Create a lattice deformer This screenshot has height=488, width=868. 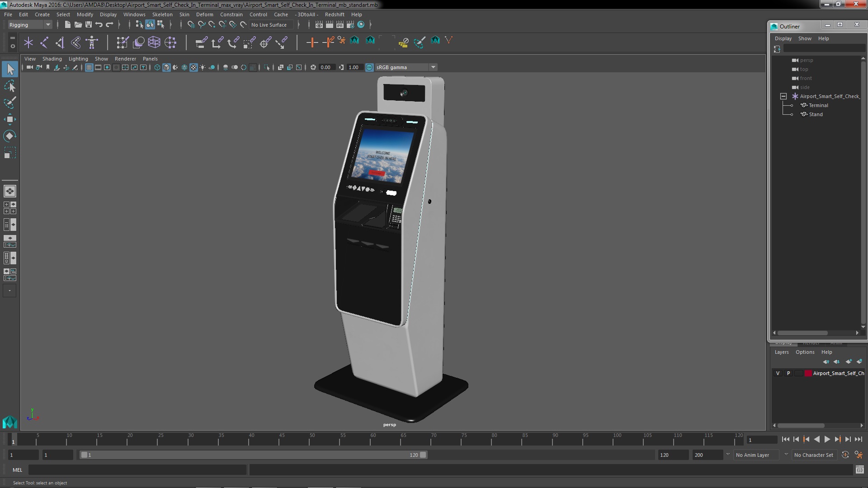154,43
